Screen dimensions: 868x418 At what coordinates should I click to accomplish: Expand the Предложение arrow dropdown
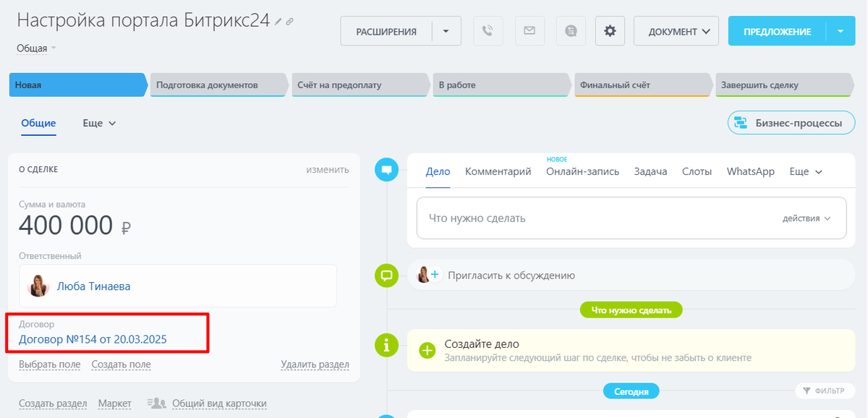pyautogui.click(x=840, y=31)
